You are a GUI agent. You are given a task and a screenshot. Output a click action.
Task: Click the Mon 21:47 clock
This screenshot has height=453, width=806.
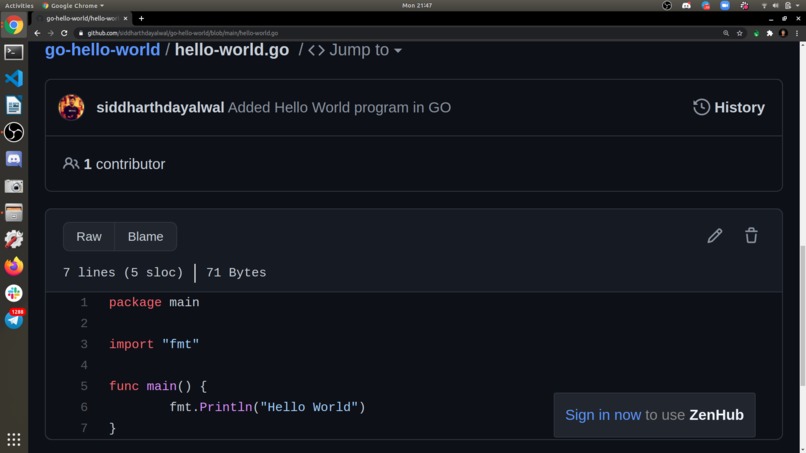[x=417, y=6]
